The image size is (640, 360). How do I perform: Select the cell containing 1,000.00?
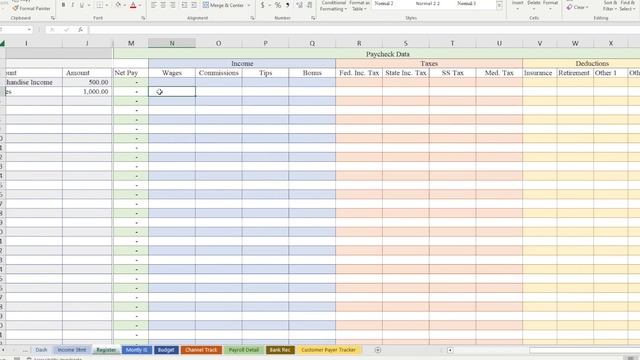[87, 91]
